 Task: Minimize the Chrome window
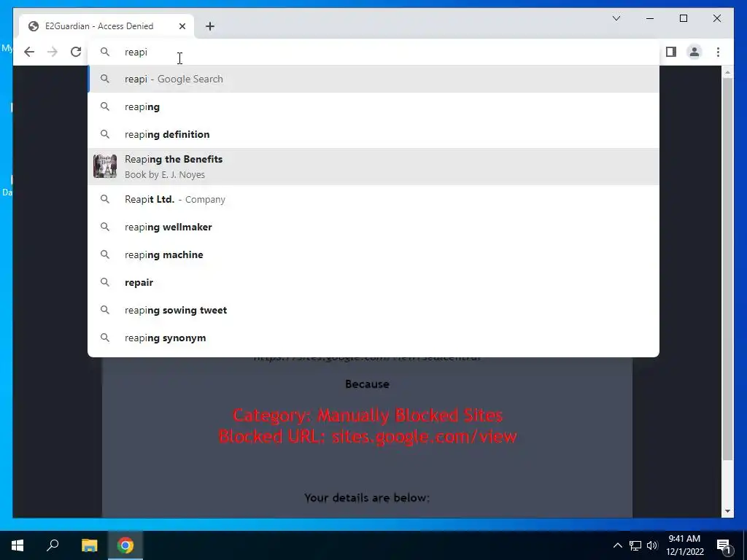click(x=650, y=18)
